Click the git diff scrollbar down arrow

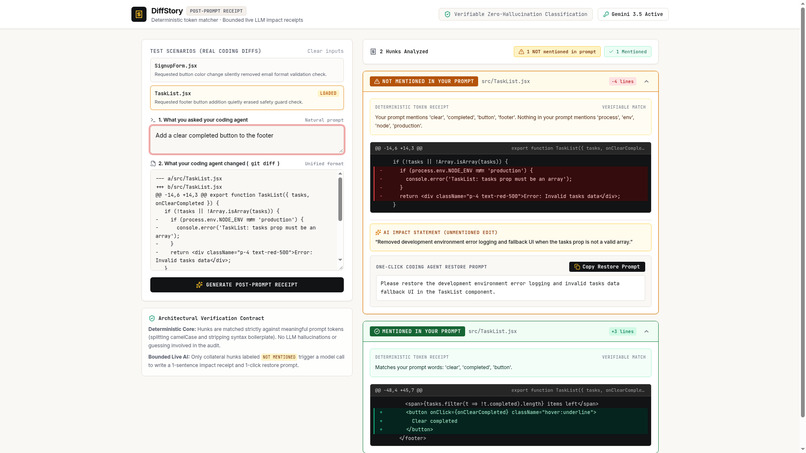[340, 260]
